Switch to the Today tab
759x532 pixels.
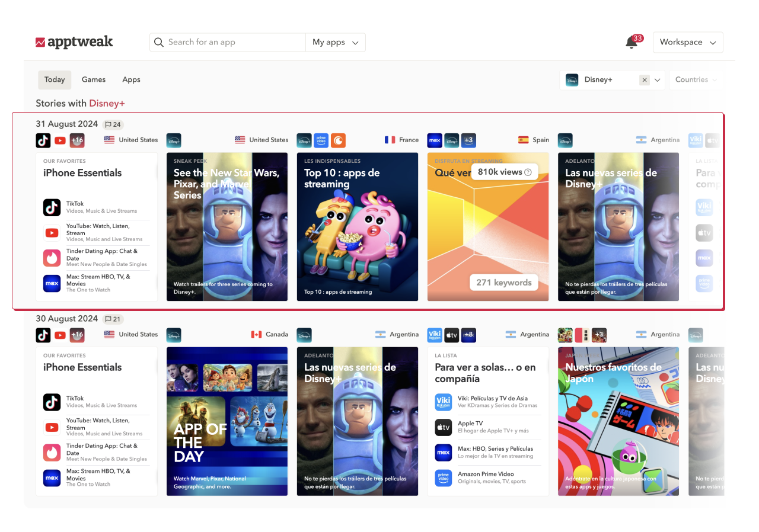pyautogui.click(x=55, y=80)
